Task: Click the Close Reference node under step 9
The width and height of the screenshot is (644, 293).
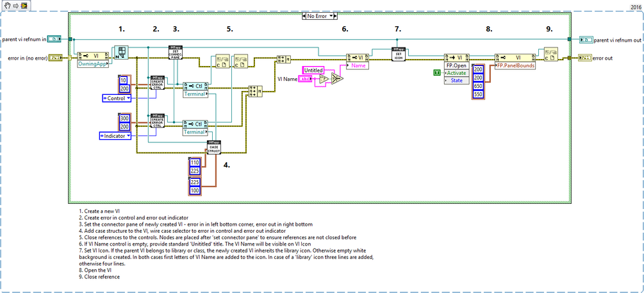Action: tap(551, 54)
